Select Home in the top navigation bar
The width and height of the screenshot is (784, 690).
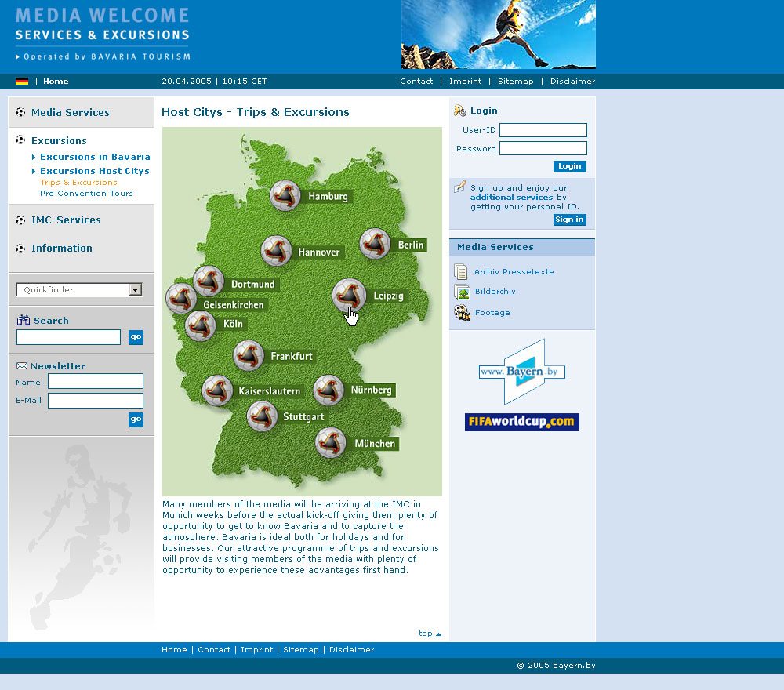pyautogui.click(x=56, y=81)
